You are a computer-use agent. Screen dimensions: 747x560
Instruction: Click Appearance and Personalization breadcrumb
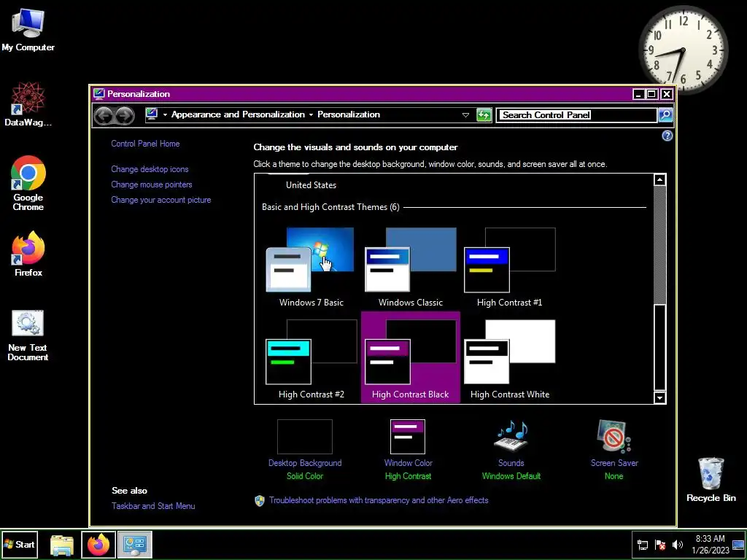[x=238, y=114]
